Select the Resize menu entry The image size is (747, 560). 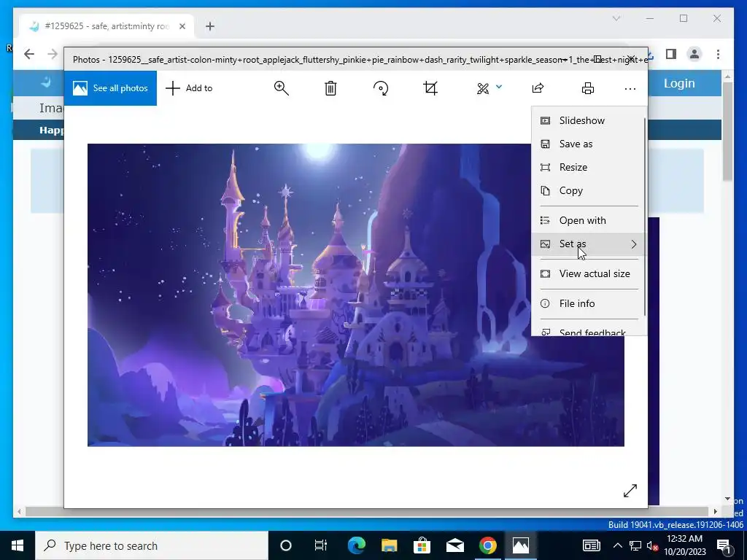[589, 167]
